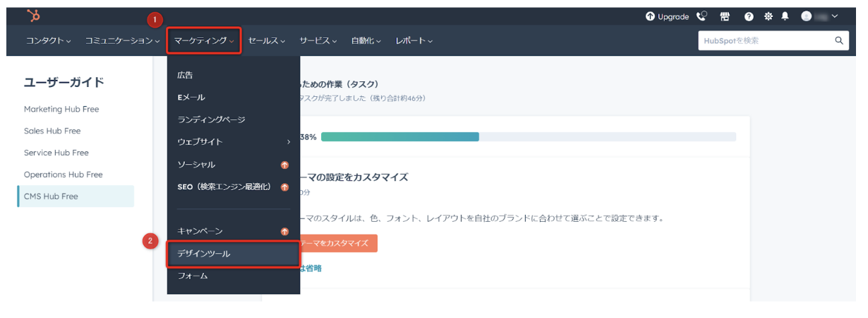Select Eメール in the marketing menu
Screen dimensions: 868x318
[x=191, y=98]
